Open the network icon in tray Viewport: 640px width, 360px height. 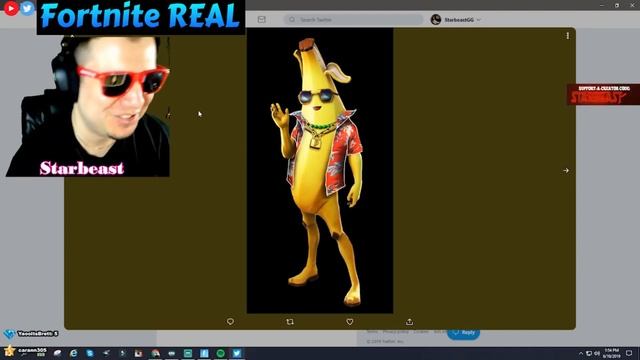click(589, 353)
